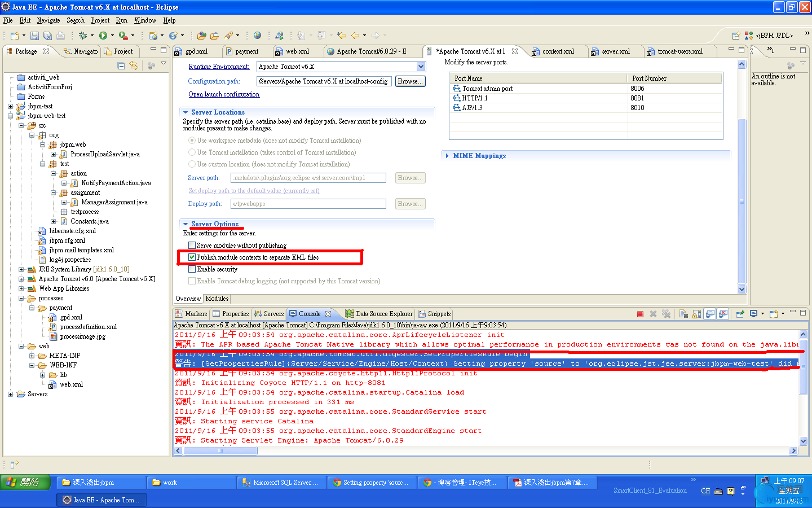Screen dimensions: 812x508
Task: Open the File menu
Action: [x=8, y=20]
